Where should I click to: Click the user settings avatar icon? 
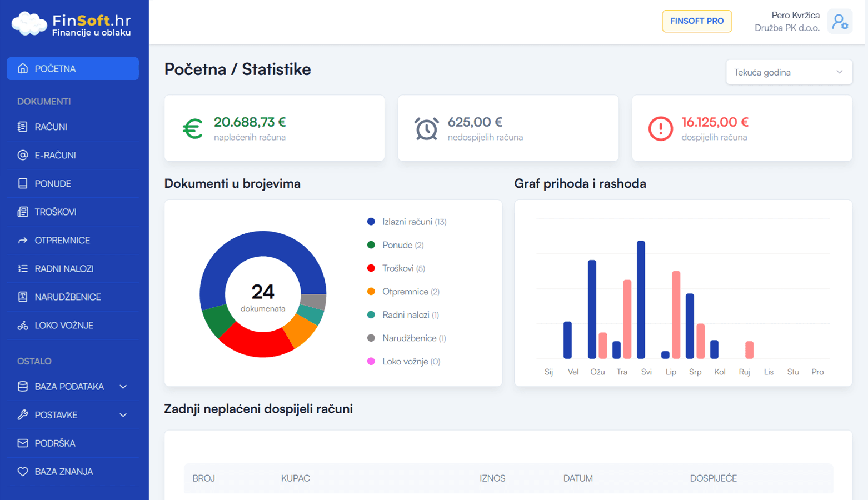[x=840, y=22]
